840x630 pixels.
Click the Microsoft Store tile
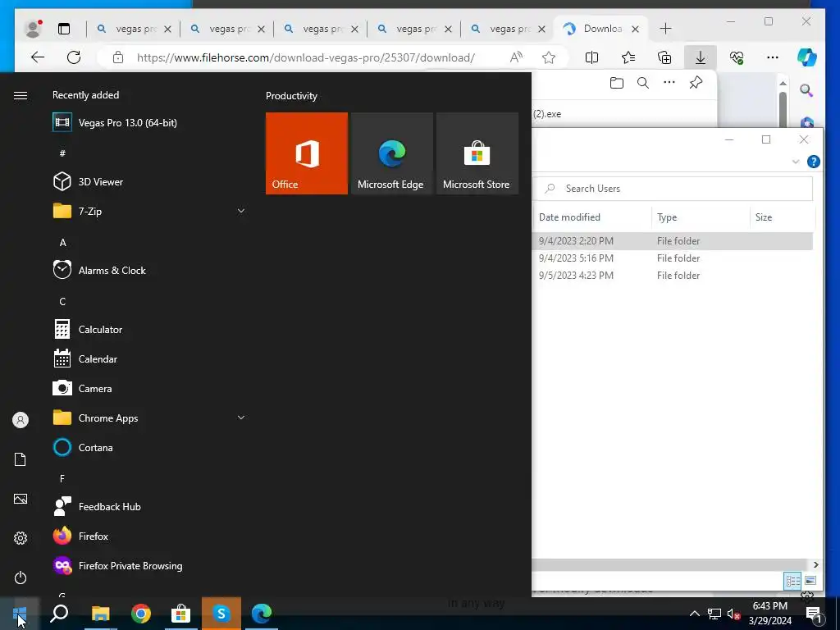477,153
